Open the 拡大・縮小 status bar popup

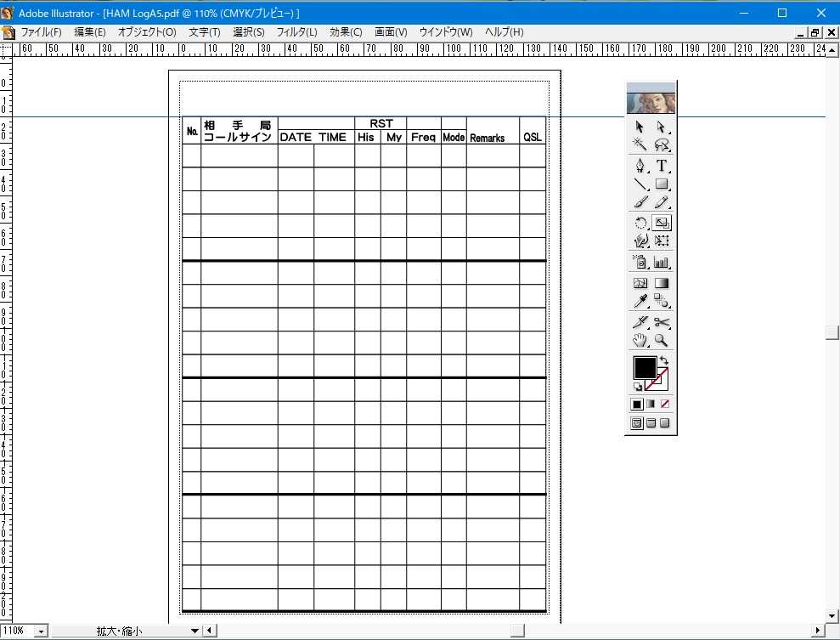click(194, 631)
